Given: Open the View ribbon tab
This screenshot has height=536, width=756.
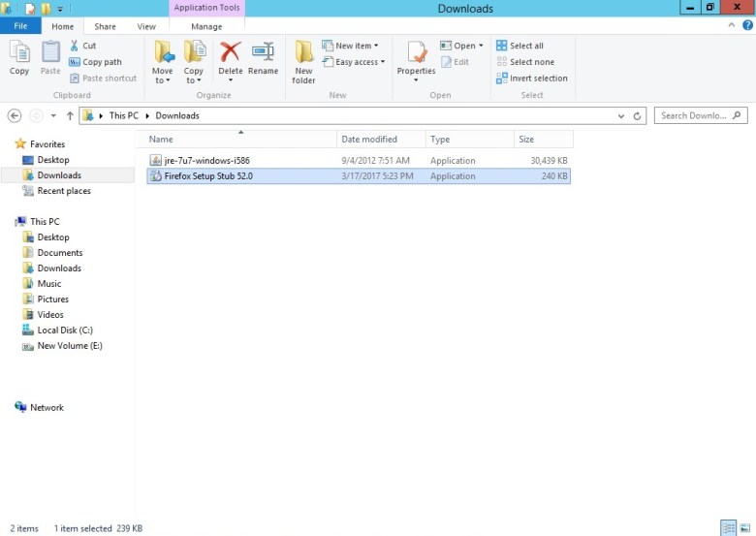Looking at the screenshot, I should [x=146, y=27].
